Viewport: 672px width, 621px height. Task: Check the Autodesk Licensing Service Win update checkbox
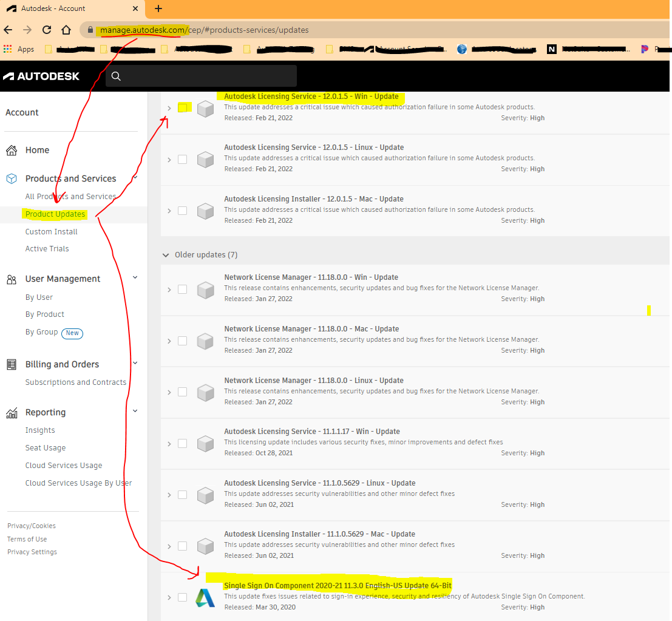click(x=183, y=107)
